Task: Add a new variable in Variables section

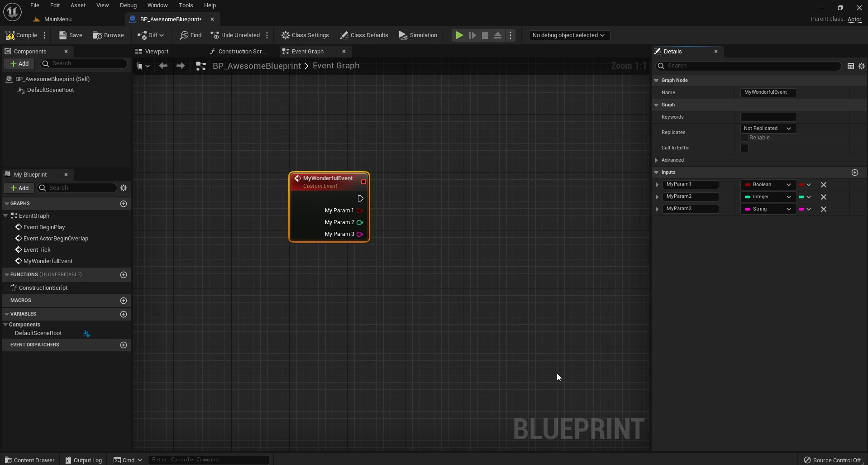Action: (124, 314)
